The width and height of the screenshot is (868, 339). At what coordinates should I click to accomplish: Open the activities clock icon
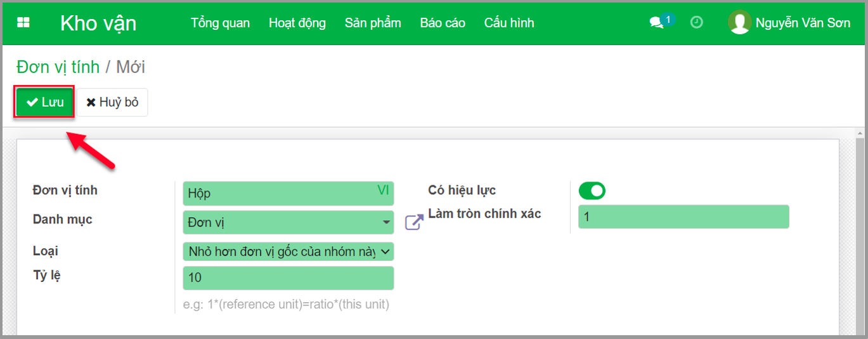(x=696, y=22)
